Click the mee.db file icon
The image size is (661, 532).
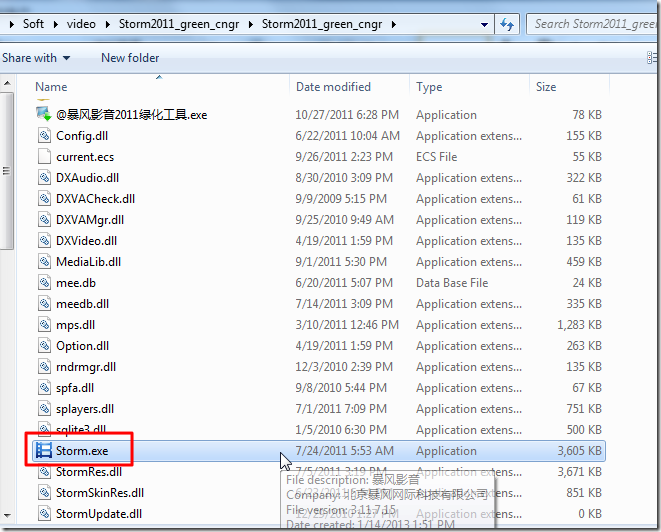pyautogui.click(x=44, y=283)
